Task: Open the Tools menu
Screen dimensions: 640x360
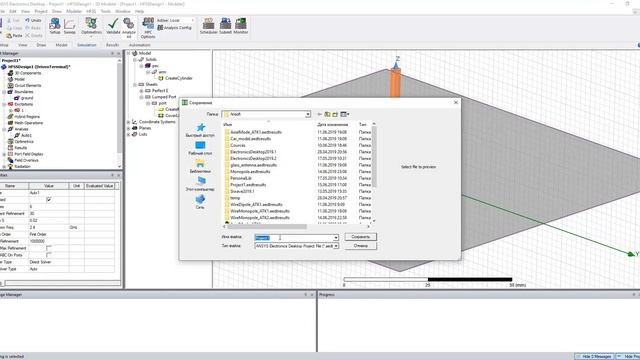Action: [x=105, y=11]
